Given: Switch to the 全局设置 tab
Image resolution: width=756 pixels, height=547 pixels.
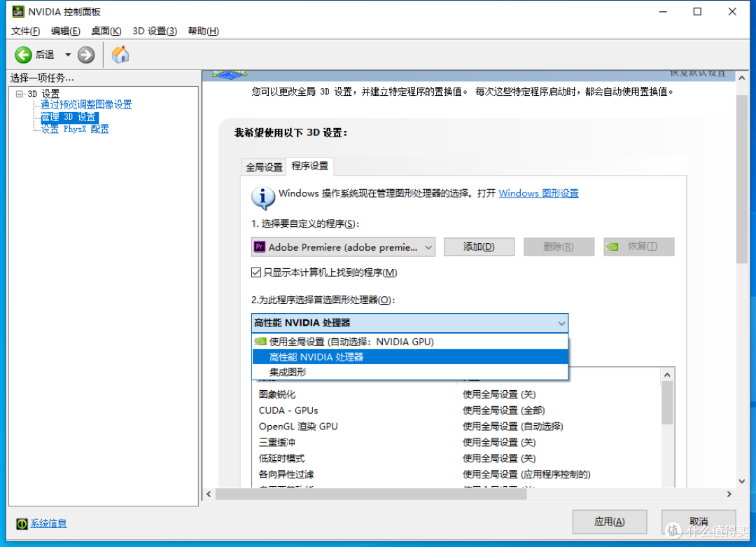Looking at the screenshot, I should [x=264, y=167].
